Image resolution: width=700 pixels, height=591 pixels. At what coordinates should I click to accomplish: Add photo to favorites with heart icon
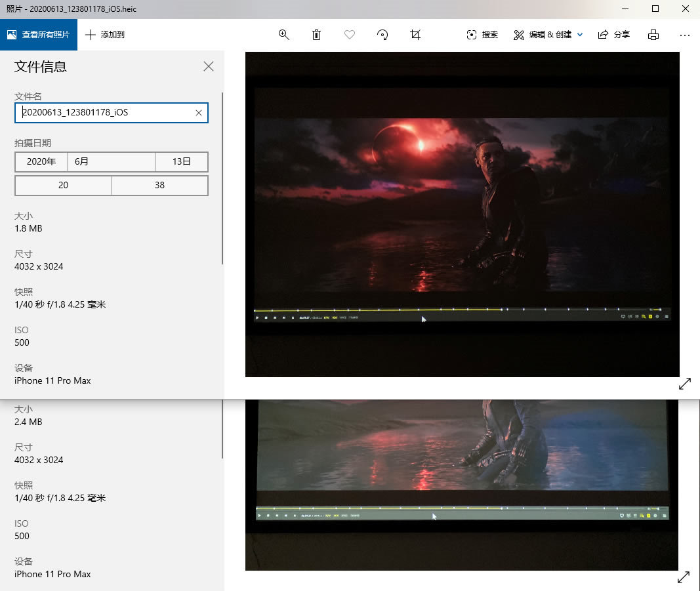pos(350,35)
